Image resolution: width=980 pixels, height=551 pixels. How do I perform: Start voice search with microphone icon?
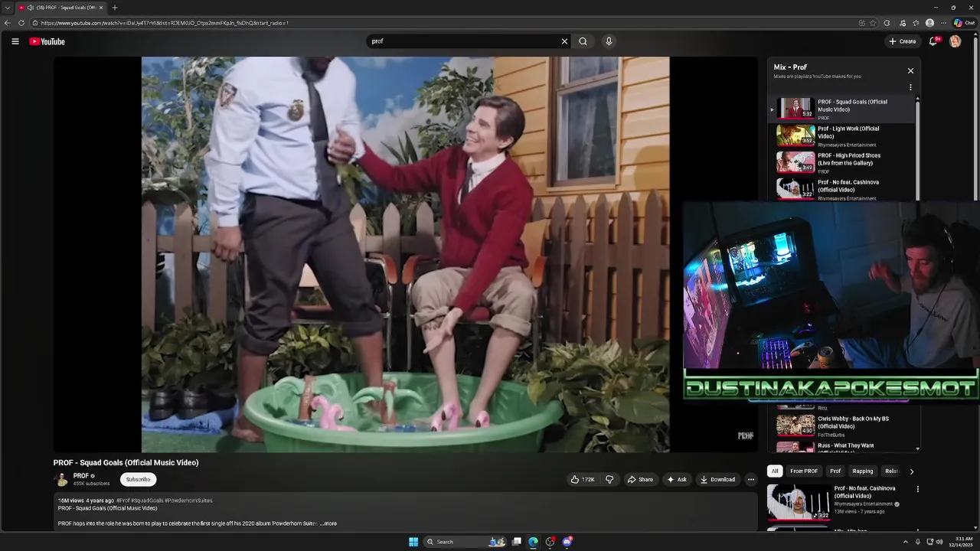click(609, 41)
